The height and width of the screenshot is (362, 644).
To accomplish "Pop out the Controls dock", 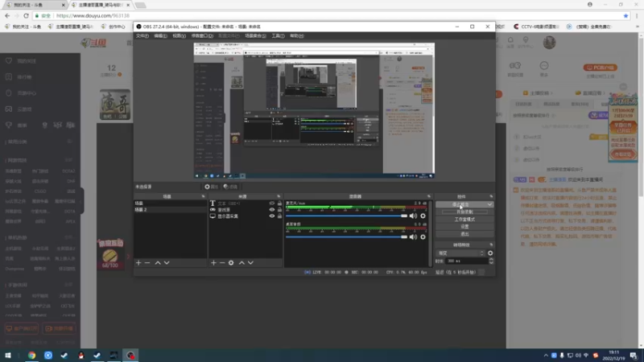I will coord(491,196).
